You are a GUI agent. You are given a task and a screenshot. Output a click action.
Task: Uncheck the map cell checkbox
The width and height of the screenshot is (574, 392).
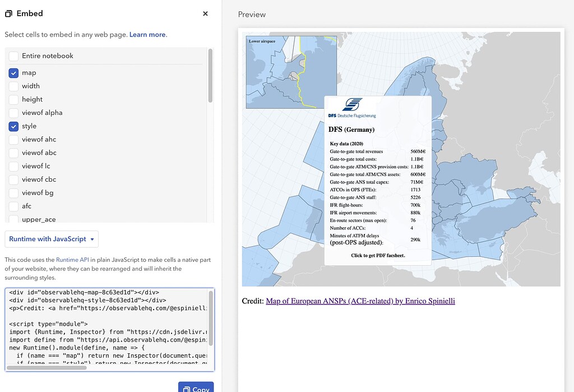coord(14,72)
